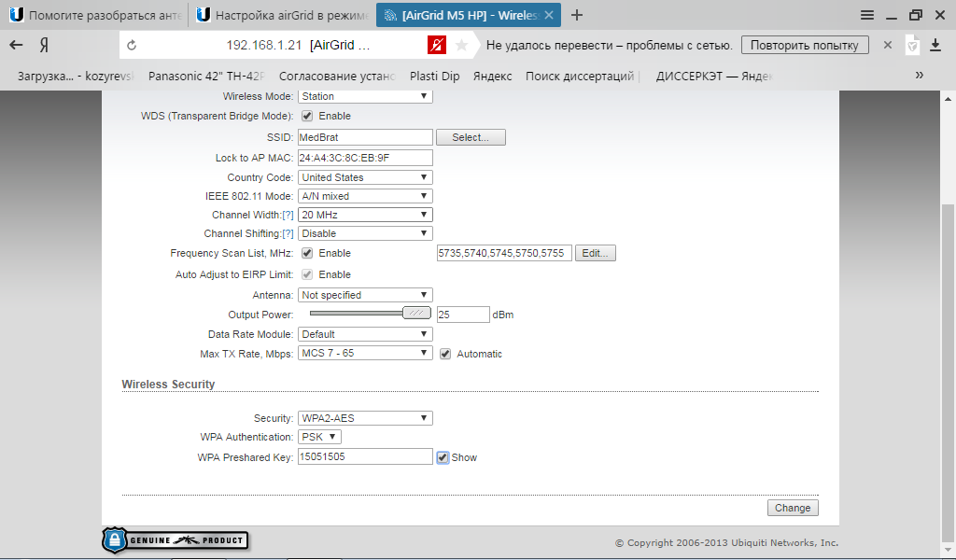956x560 pixels.
Task: Open the 'Согласование устано' bookmark
Action: coord(337,77)
